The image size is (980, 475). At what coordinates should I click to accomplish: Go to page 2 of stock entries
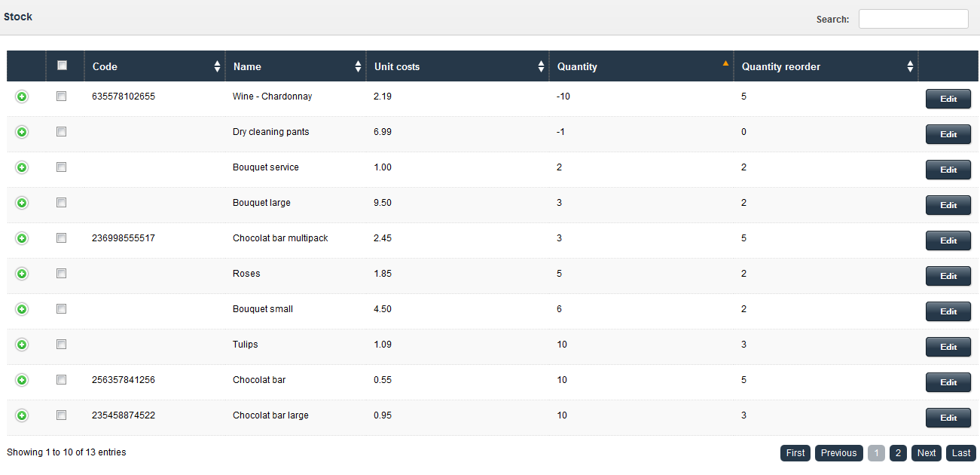pos(897,453)
